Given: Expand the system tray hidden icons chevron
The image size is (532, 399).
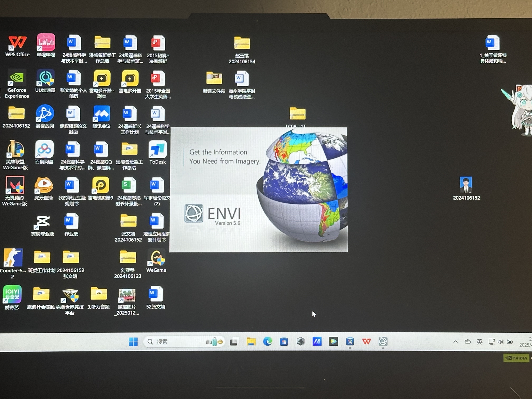Looking at the screenshot, I should [x=455, y=342].
